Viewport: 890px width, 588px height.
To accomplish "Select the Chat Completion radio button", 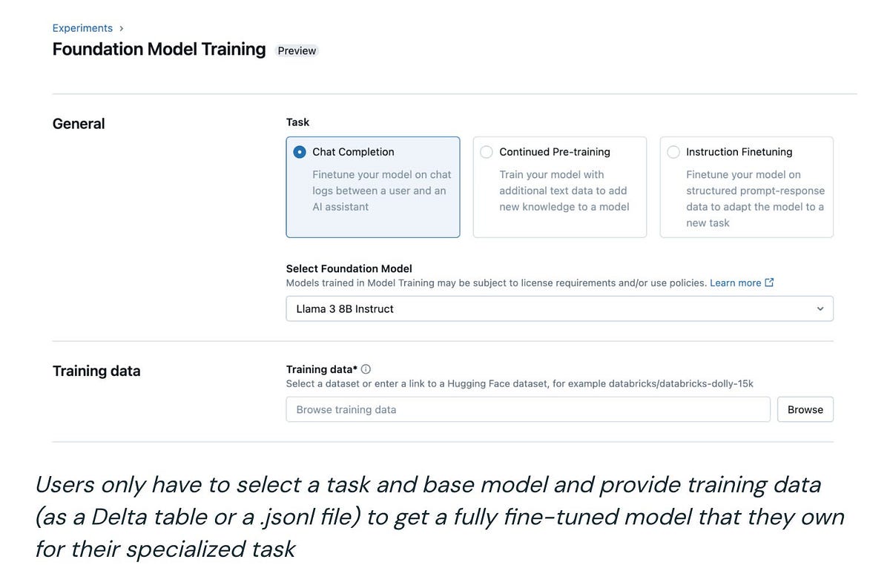I will [x=300, y=152].
